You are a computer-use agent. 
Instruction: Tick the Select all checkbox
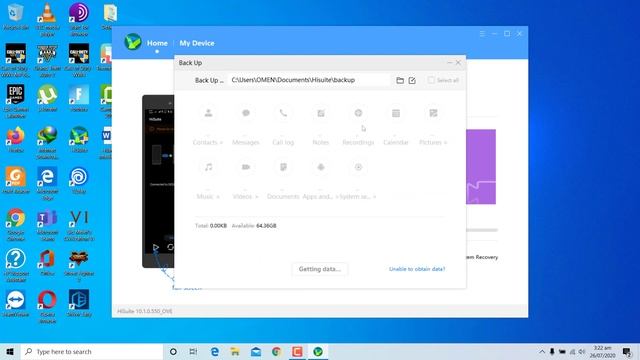pyautogui.click(x=431, y=80)
